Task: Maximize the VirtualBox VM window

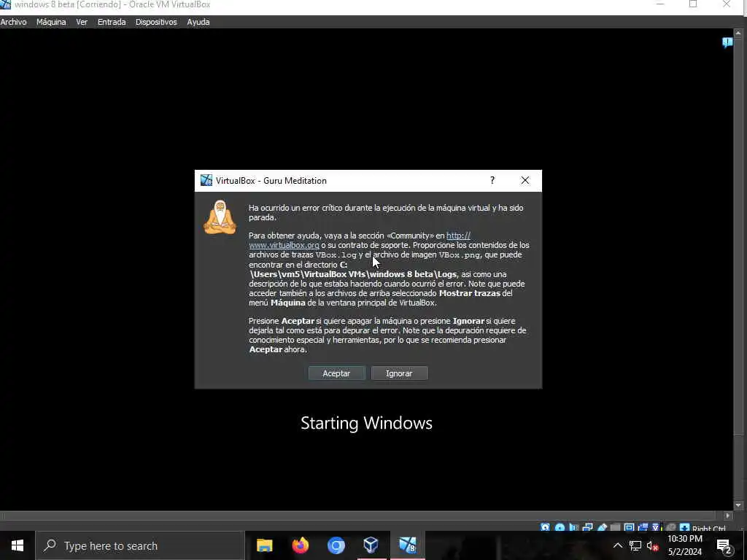Action: (693, 4)
